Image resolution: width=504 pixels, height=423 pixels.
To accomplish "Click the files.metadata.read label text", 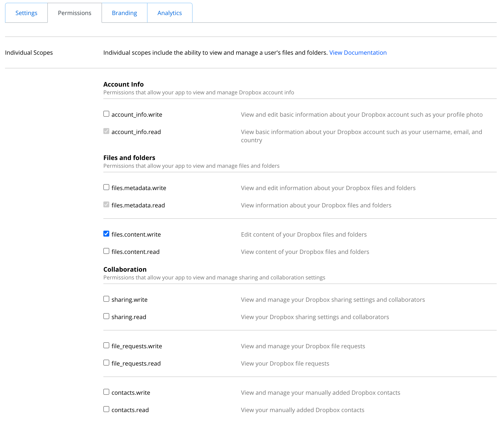I will 138,205.
